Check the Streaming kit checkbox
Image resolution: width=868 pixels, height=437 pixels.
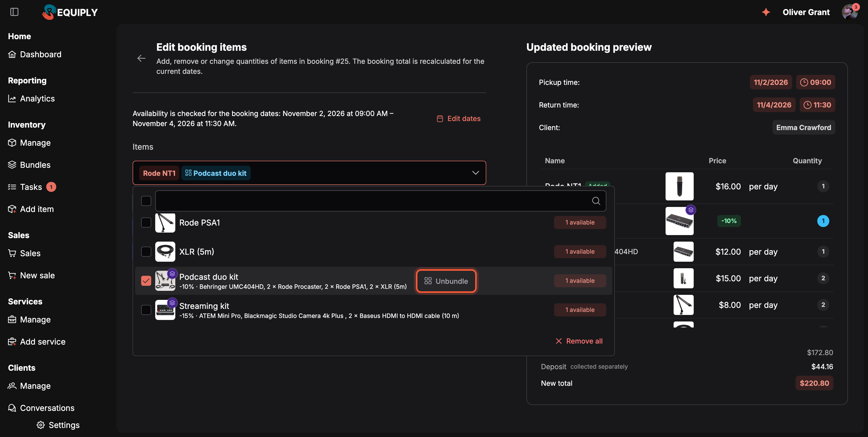[x=146, y=310]
